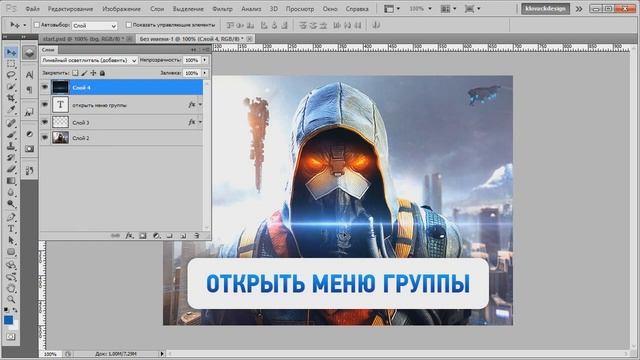The image size is (640, 360).
Task: Open the Непрозрачность opacity slider arrow
Action: tap(204, 60)
